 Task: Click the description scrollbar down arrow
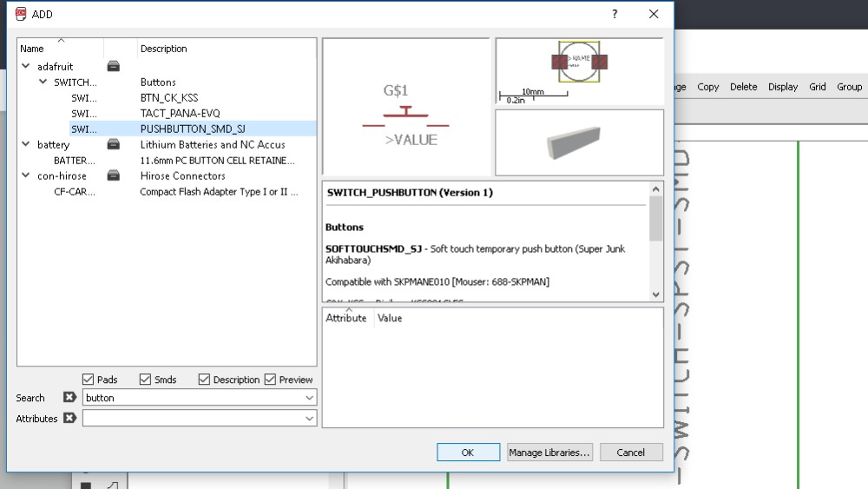pos(656,294)
